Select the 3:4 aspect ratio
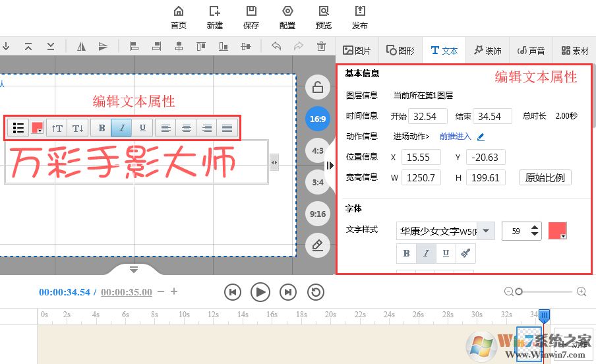 point(317,182)
